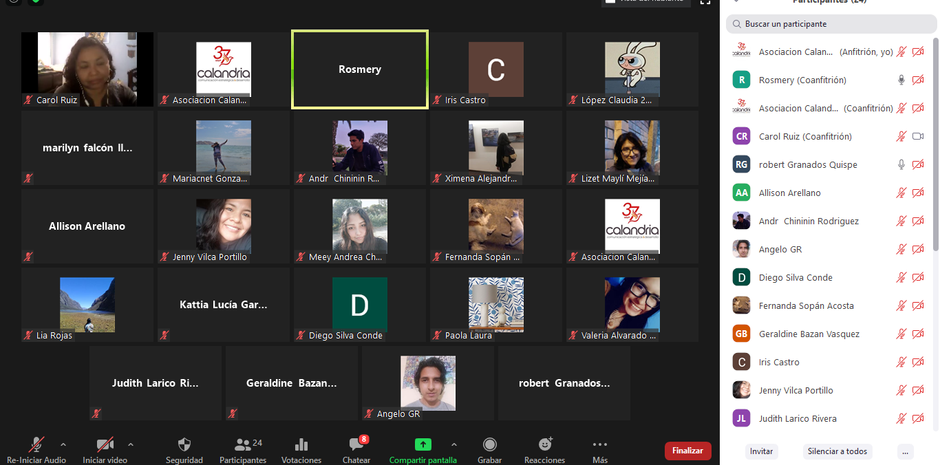Click Andr Chininin Rodriguez's muted mic in list
940x465 pixels.
(900, 221)
